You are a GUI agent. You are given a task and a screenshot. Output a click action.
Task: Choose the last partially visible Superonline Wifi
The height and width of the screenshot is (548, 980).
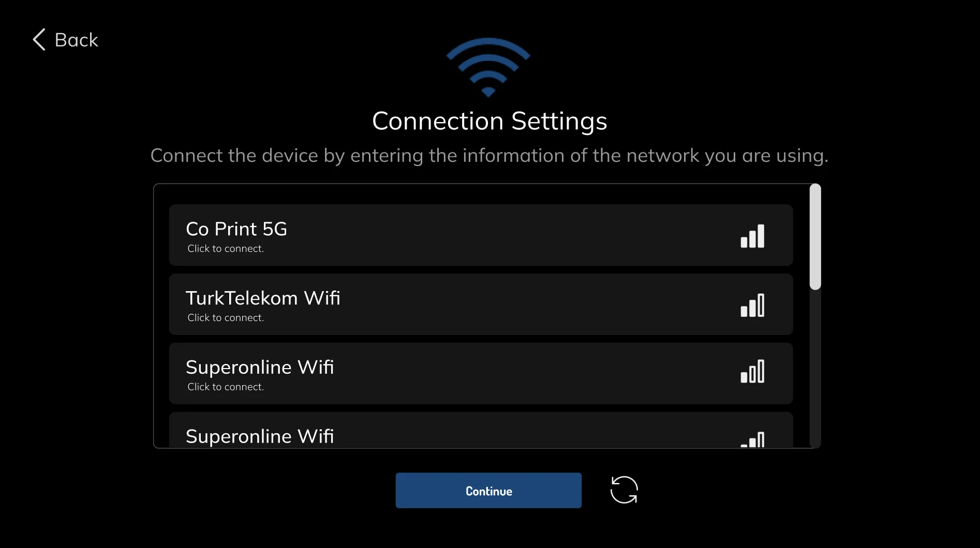click(481, 430)
